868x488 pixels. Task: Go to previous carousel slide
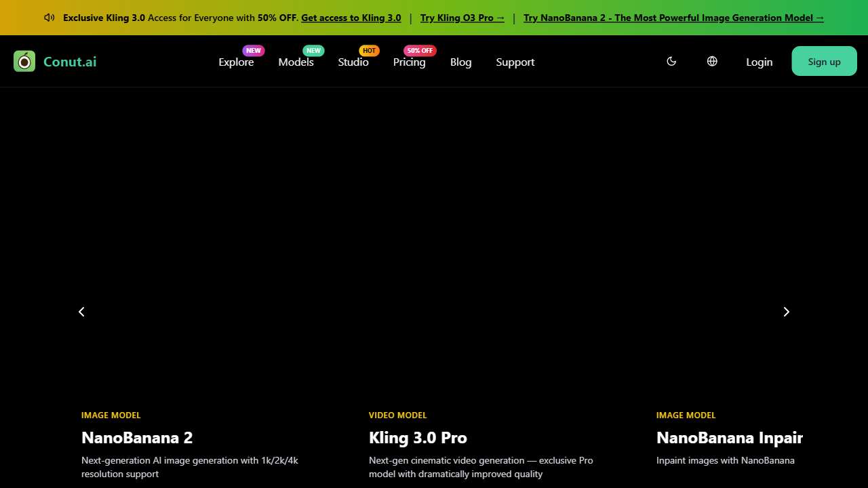81,312
